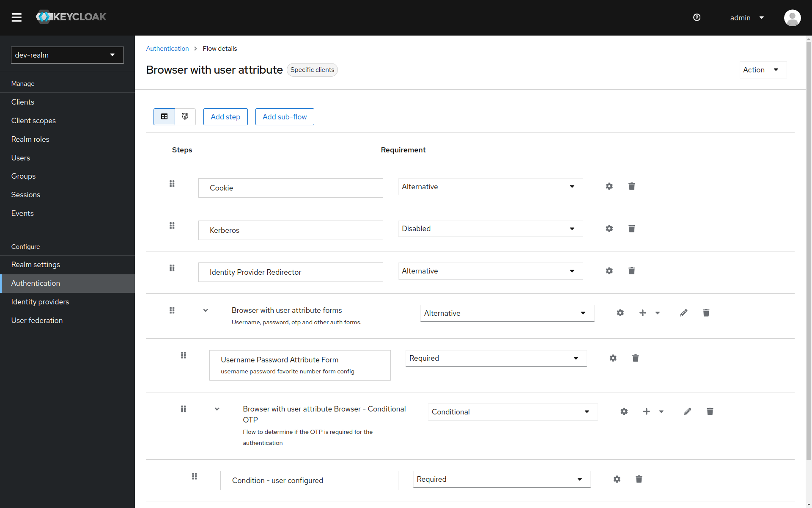Click the grid/table view icon
Image resolution: width=812 pixels, height=508 pixels.
click(x=164, y=116)
